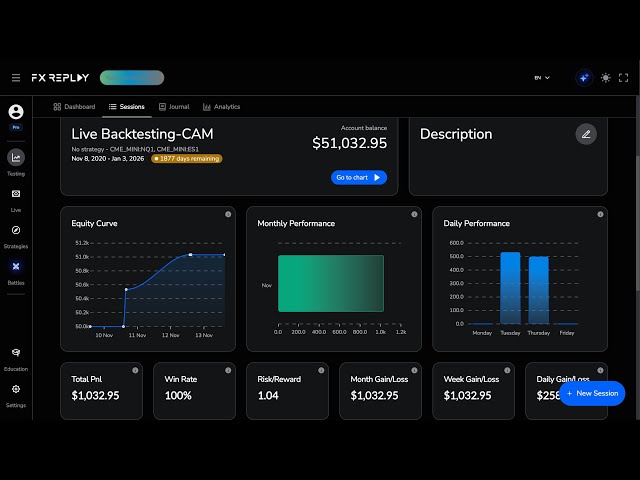Click the Risk/Reward 1.04 value
This screenshot has width=640, height=480.
click(268, 396)
